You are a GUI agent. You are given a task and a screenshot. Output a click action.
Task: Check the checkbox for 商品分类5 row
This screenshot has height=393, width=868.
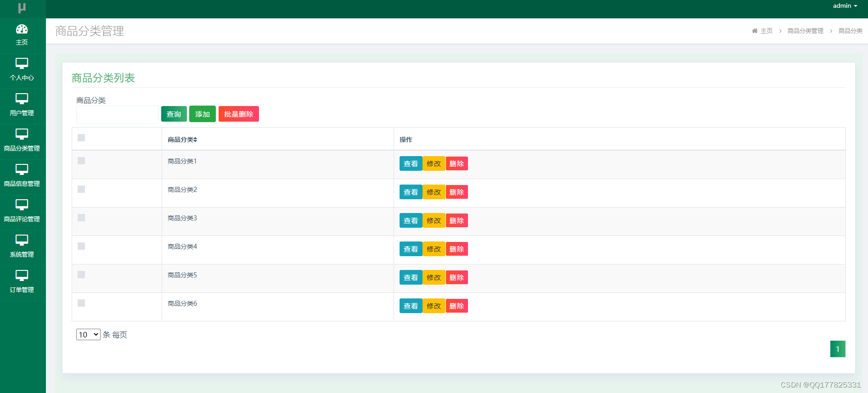[81, 275]
